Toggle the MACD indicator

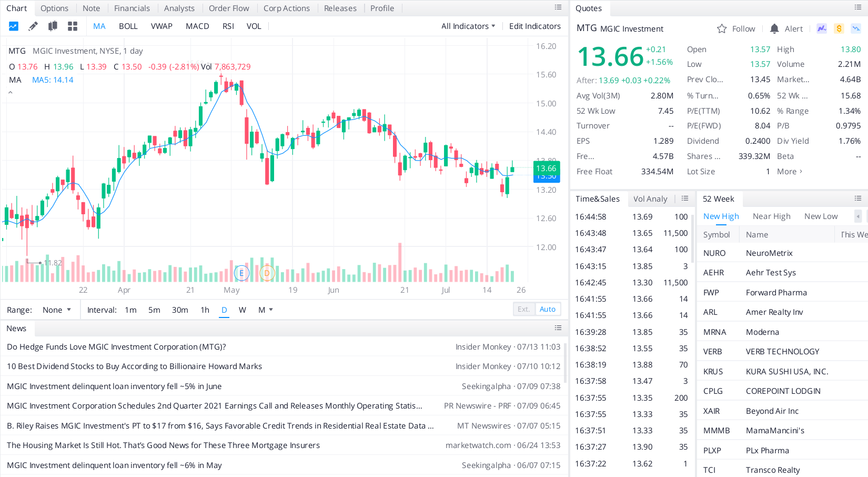tap(197, 26)
